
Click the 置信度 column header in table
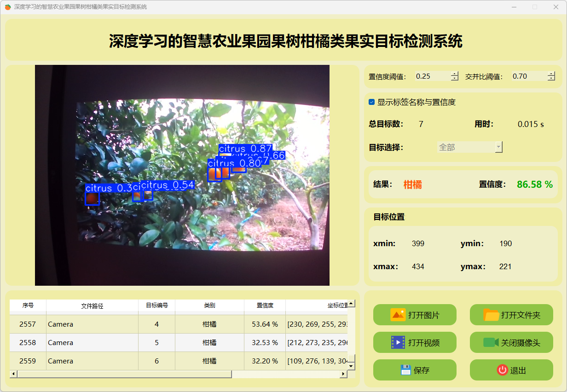point(265,306)
